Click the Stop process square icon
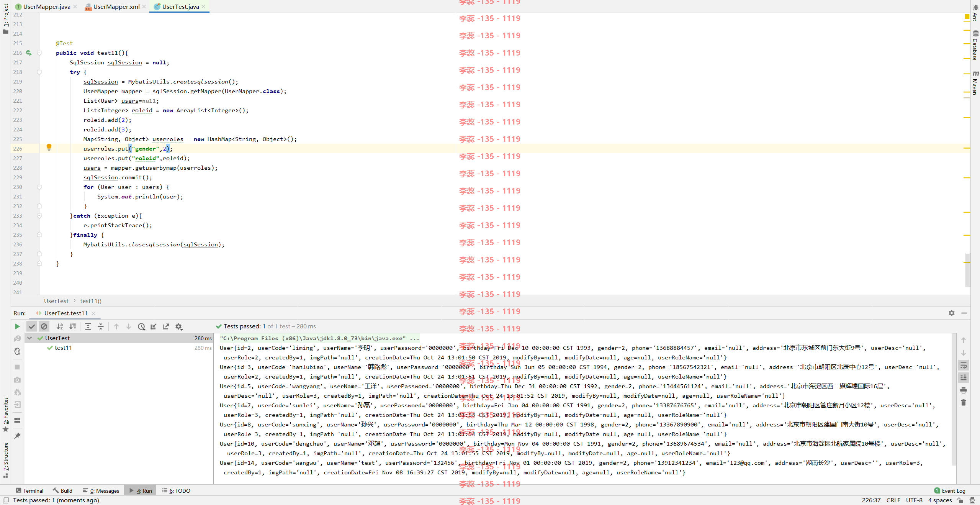 coord(17,367)
